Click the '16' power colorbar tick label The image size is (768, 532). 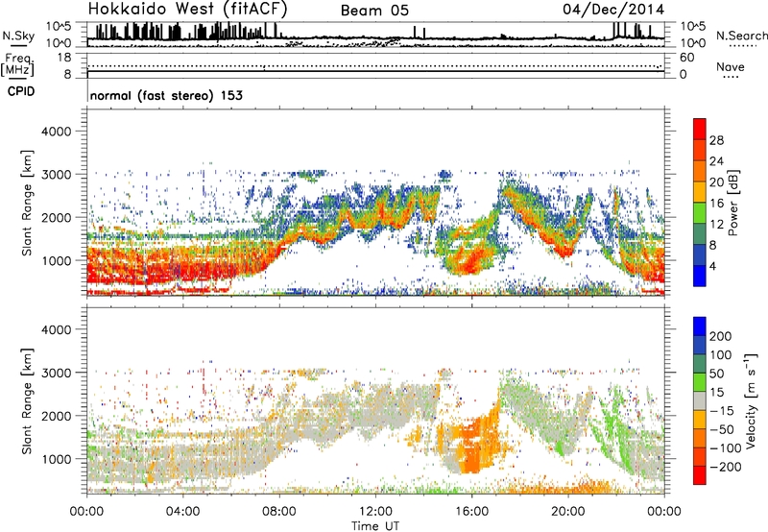pyautogui.click(x=716, y=204)
